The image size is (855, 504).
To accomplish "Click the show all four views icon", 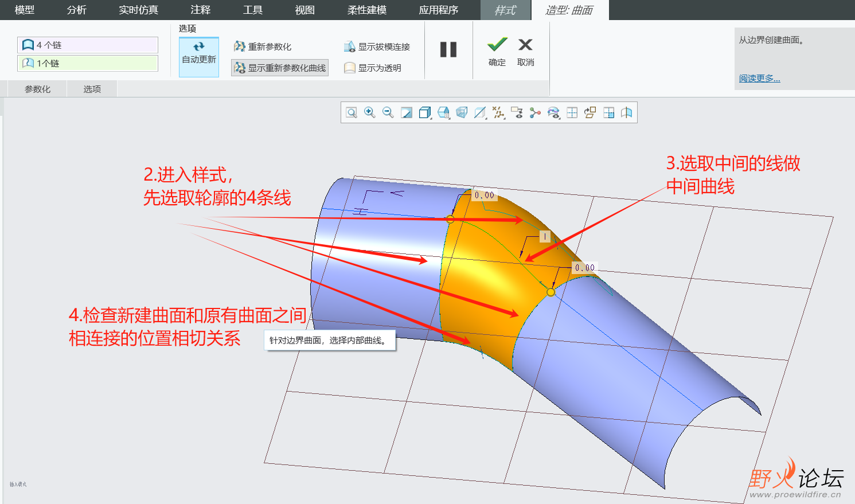I will [x=572, y=112].
